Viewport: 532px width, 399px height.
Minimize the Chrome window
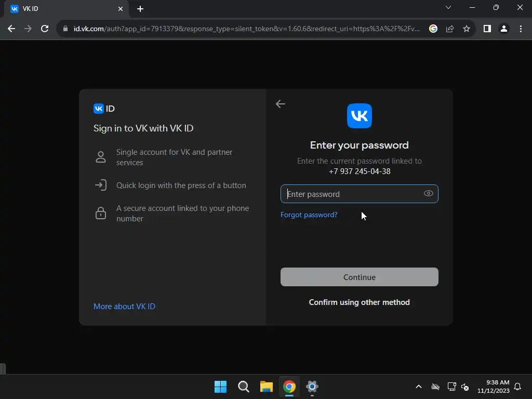coord(472,7)
